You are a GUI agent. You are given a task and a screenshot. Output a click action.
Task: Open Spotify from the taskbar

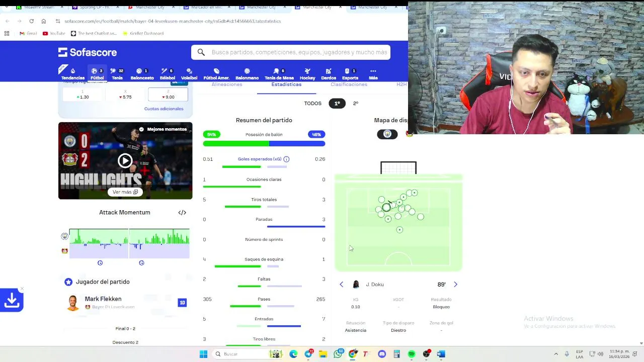click(412, 354)
